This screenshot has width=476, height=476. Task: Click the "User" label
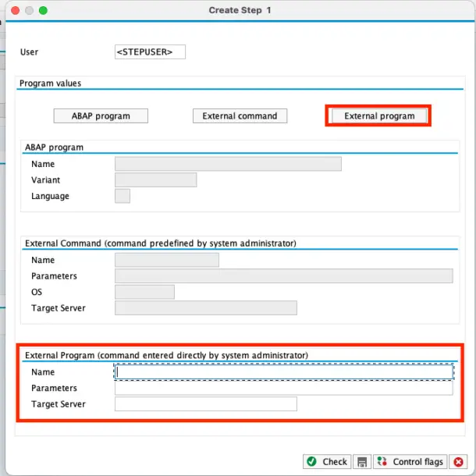(x=29, y=52)
